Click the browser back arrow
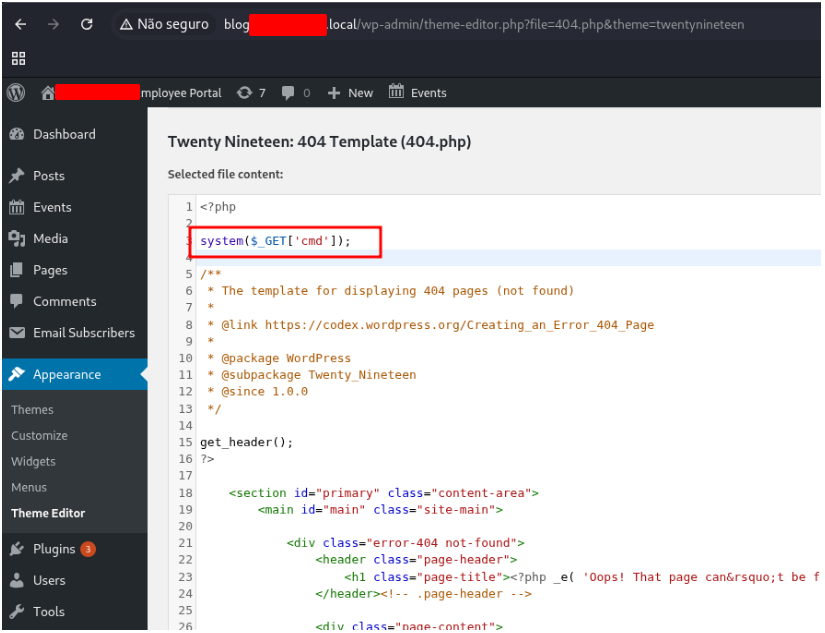This screenshot has width=825, height=633. point(21,24)
